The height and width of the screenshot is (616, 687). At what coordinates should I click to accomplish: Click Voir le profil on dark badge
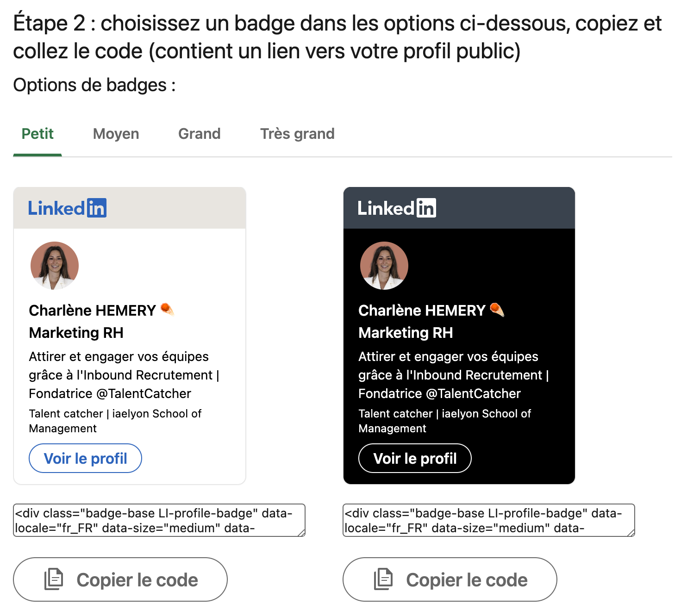[x=415, y=458]
